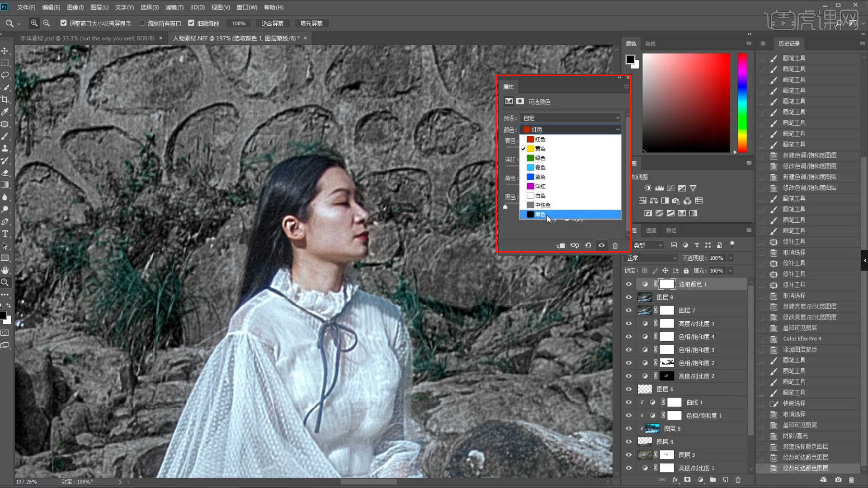Open the blend mode 正常 dropdown
This screenshot has width=868, height=488.
651,258
